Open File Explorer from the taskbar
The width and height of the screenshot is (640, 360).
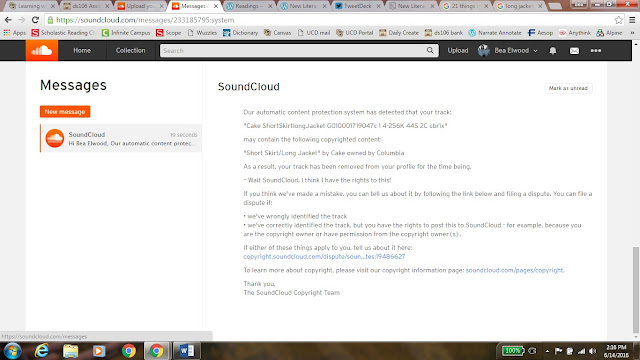[x=70, y=351]
